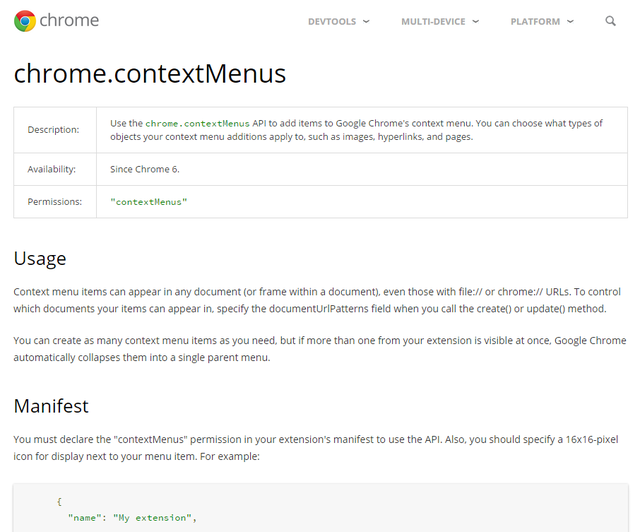The width and height of the screenshot is (640, 532).
Task: Click the "Permissions:" table label
Action: (55, 202)
